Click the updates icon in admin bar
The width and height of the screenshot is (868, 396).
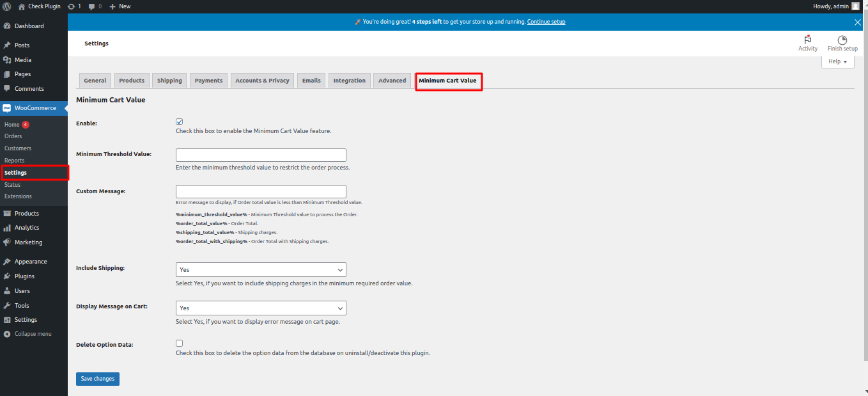coord(71,6)
